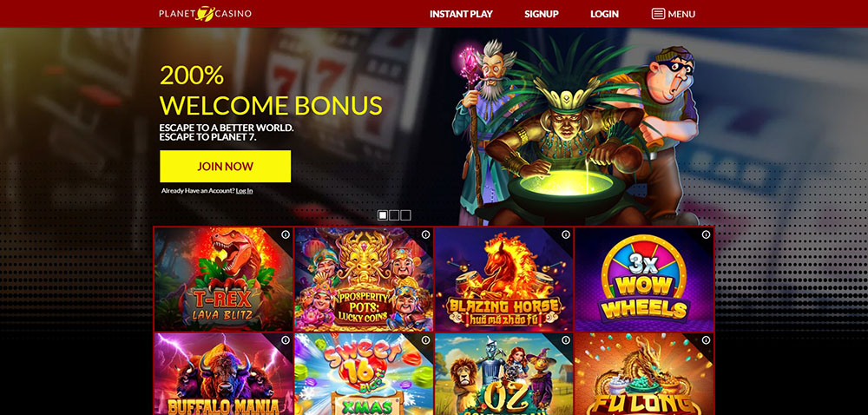868x415 pixels.
Task: Follow the Log In link under Join Now
Action: 244,191
